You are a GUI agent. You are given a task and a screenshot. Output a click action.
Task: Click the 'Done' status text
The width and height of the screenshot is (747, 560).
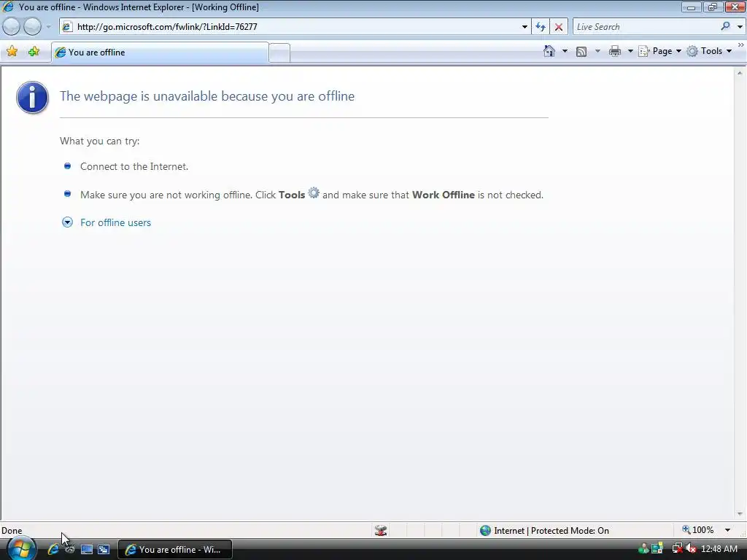(x=12, y=531)
